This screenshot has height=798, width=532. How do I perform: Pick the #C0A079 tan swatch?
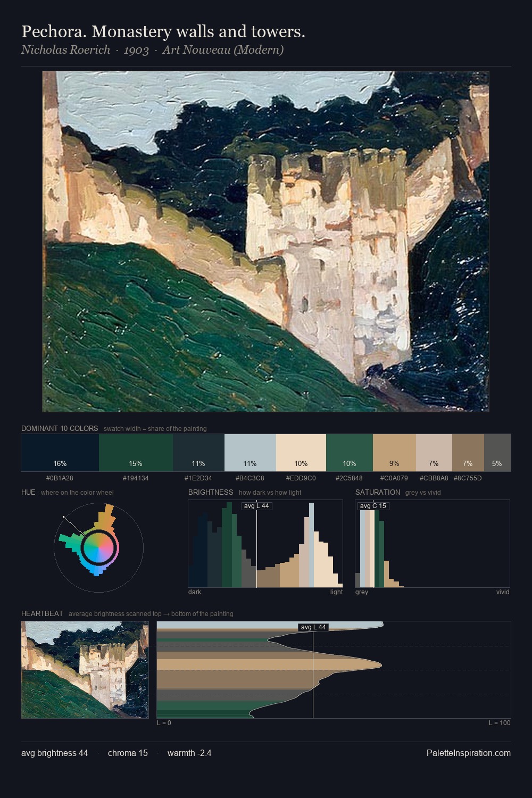click(x=394, y=453)
